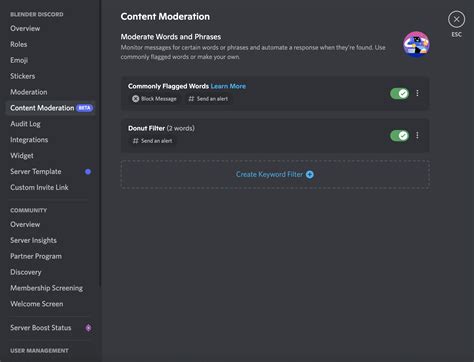This screenshot has height=362, width=474.
Task: Click Send an alert tag under Donut Filter
Action: [153, 141]
